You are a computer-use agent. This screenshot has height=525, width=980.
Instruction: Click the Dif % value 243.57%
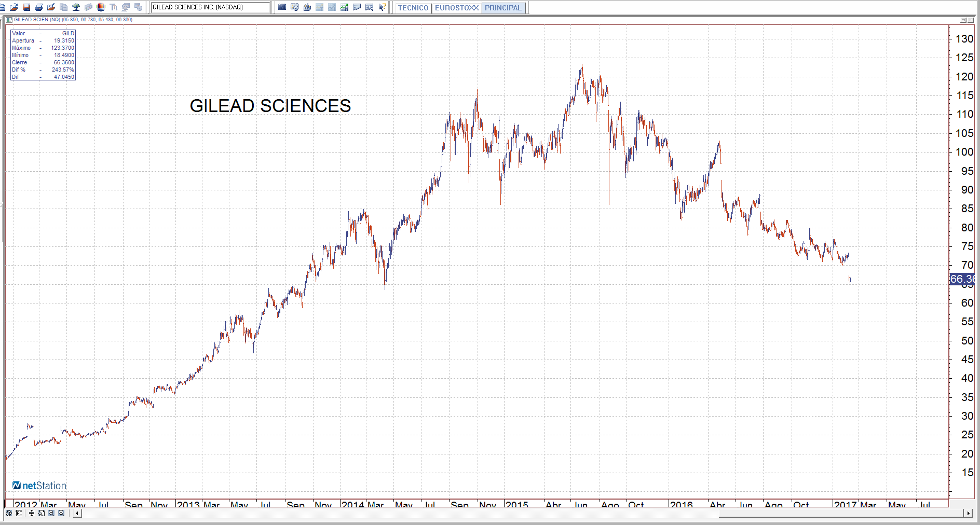point(63,70)
